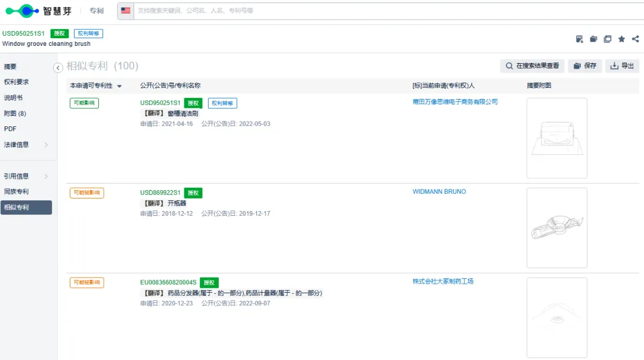Click the 授权 badge of USD869922S1

[193, 193]
